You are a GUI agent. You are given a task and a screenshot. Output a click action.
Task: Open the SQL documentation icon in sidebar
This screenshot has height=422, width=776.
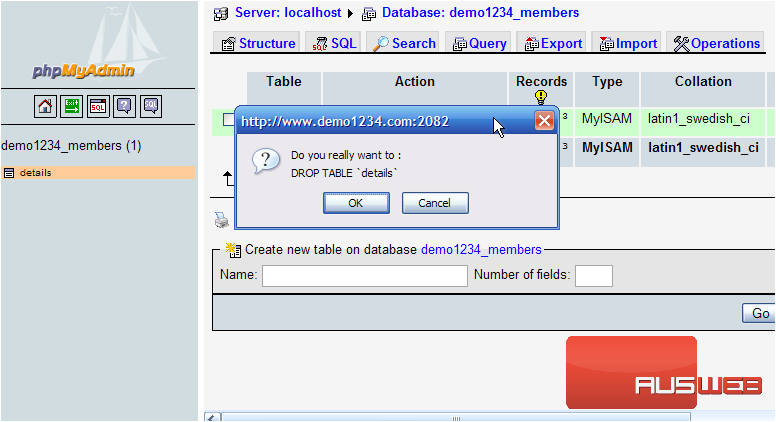150,105
